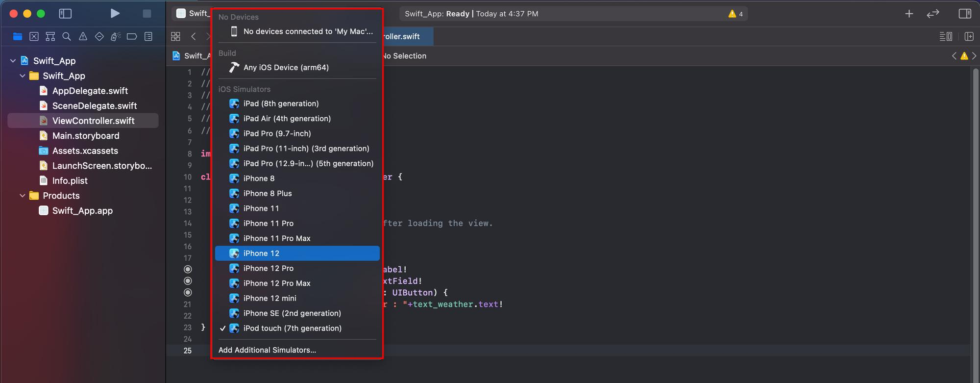Choose the iPhone 11 Pro simulator
Viewport: 980px width, 383px height.
coord(297,224)
